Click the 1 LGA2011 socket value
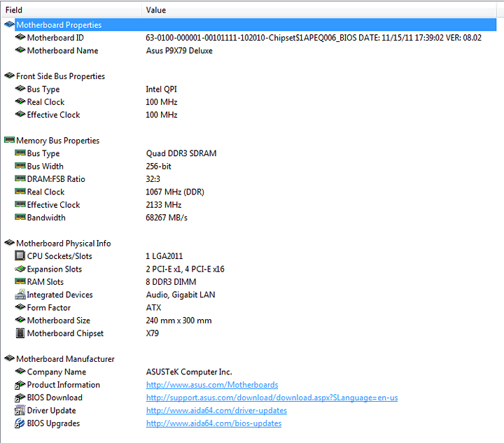Image resolution: width=504 pixels, height=443 pixels. (164, 256)
